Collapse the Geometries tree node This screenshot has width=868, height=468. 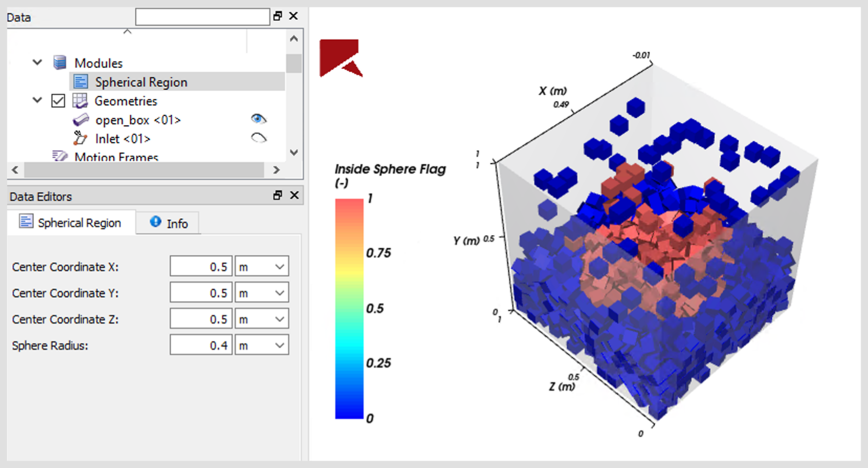point(37,100)
